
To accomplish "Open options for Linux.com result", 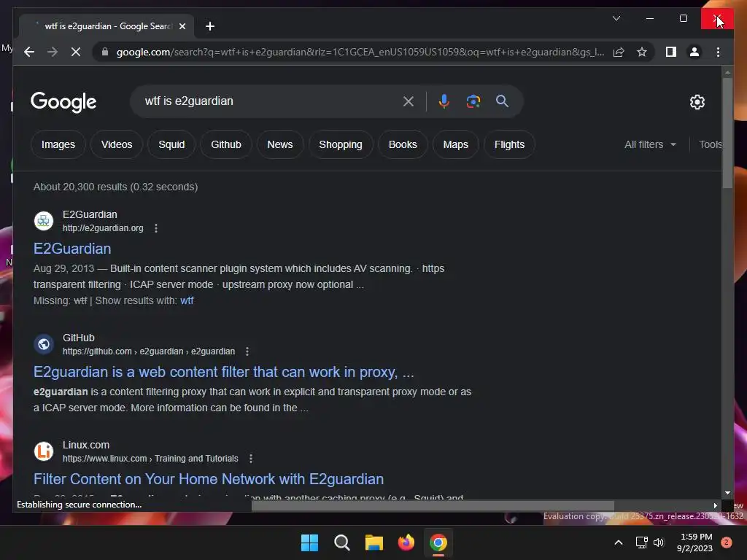I will (251, 459).
